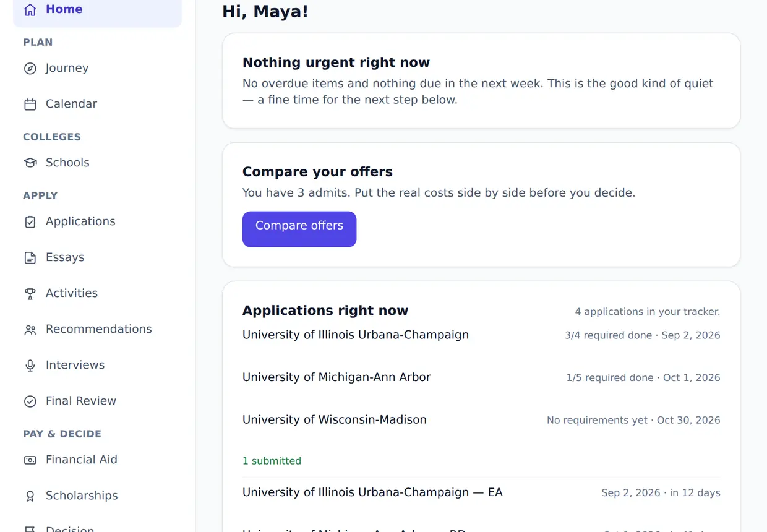Click the Activities trophy icon
Viewport: 767px width, 532px height.
(30, 294)
